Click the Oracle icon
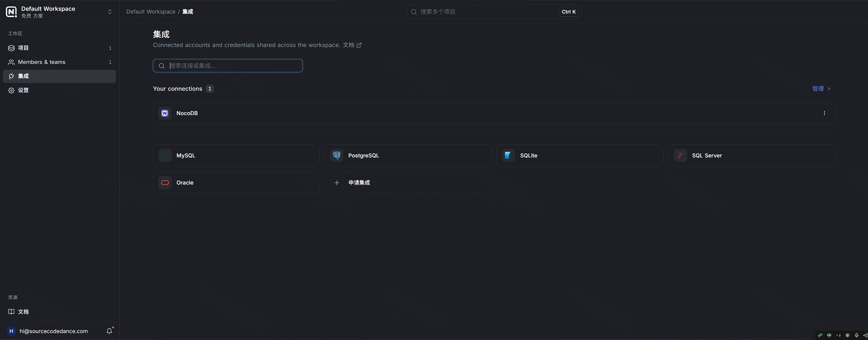This screenshot has width=868, height=340. [165, 183]
